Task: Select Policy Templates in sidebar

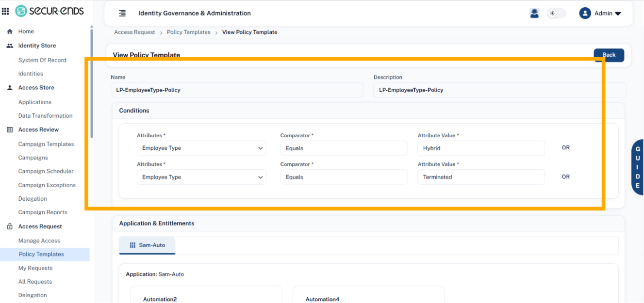Action: tap(45, 254)
